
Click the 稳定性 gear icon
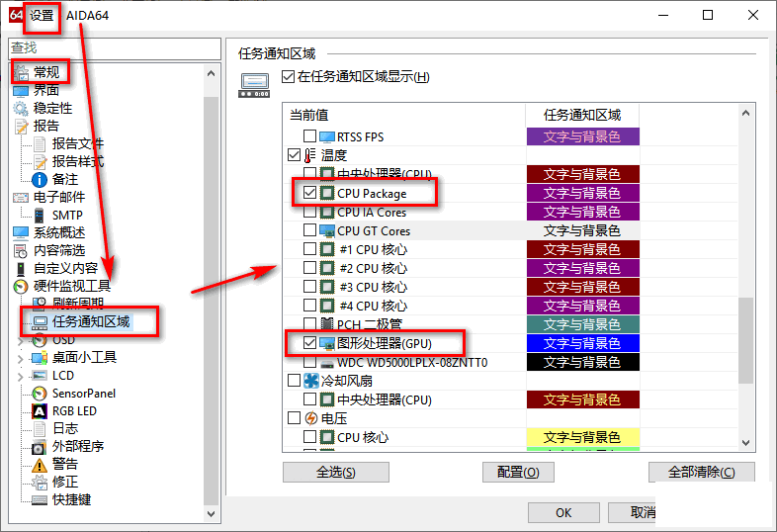tap(21, 109)
